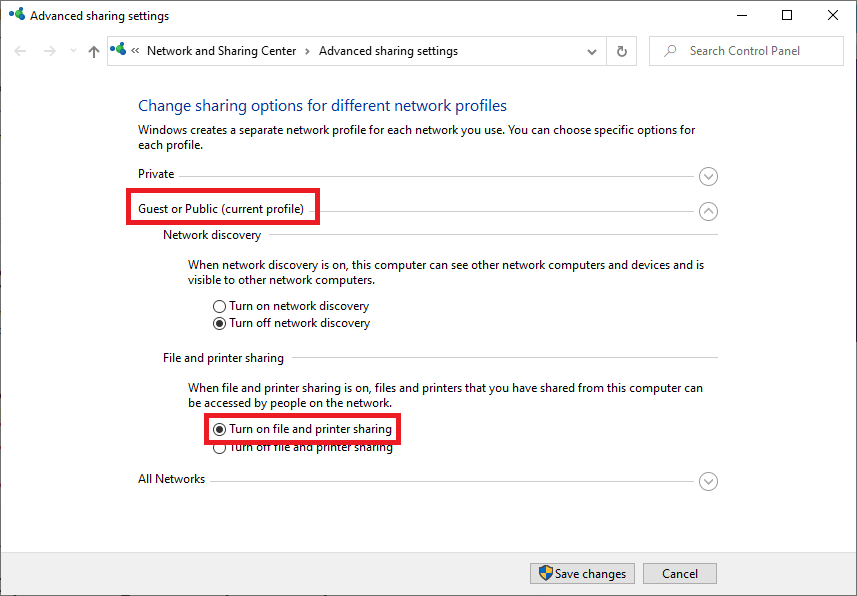Close the Advanced sharing settings window
The height and width of the screenshot is (596, 857).
pos(833,15)
